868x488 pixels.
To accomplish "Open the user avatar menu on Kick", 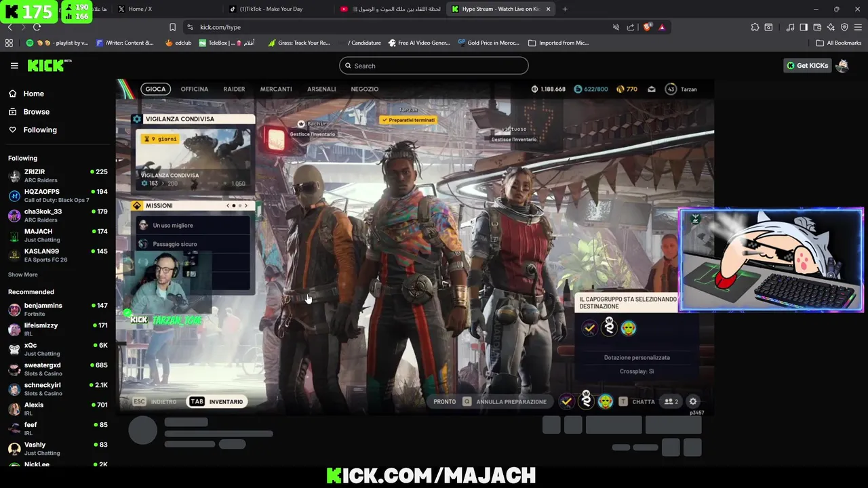I will 842,66.
